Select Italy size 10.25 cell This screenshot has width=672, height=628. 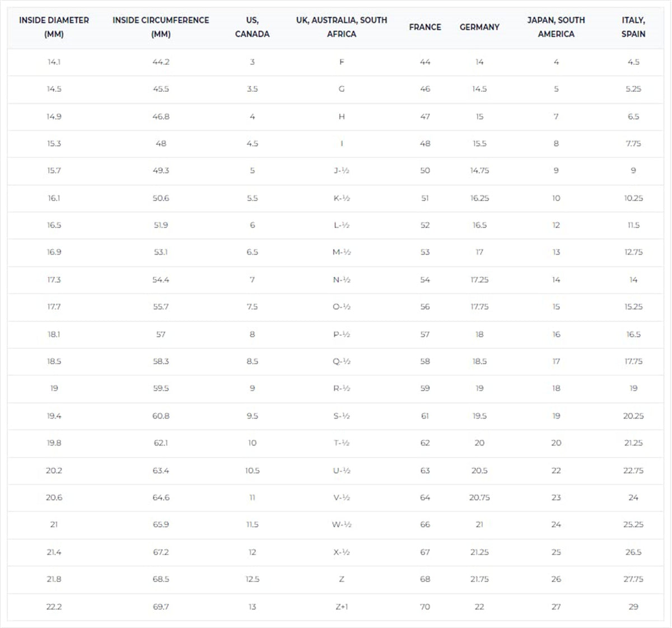[633, 198]
